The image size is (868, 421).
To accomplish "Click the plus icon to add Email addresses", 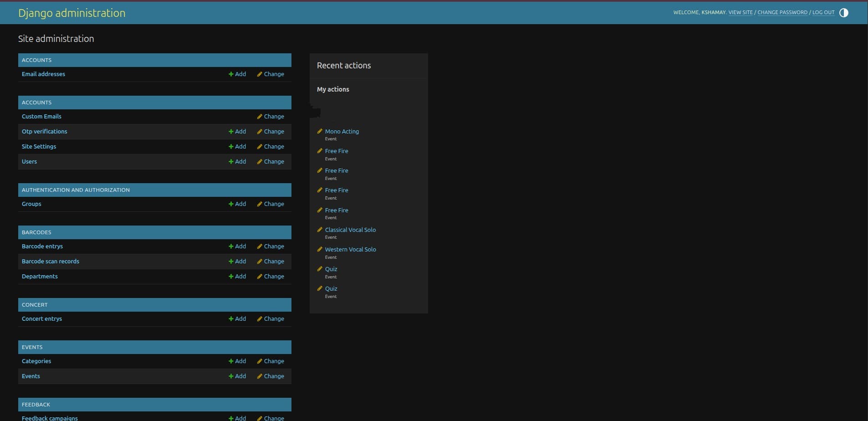I will [x=231, y=74].
